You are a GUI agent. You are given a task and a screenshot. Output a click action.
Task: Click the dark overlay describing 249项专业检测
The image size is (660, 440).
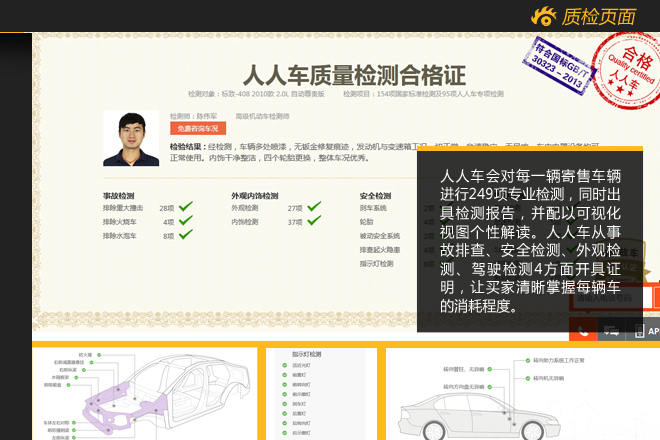(530, 239)
